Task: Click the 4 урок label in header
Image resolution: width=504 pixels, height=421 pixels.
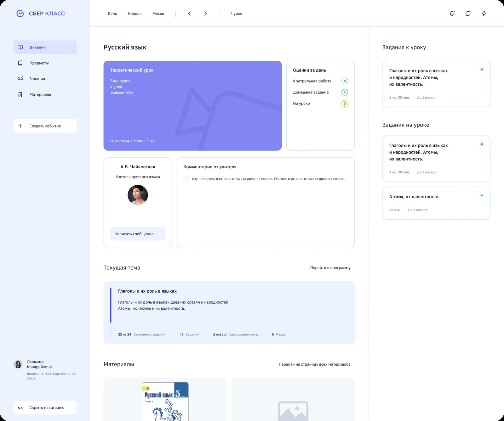Action: 236,14
